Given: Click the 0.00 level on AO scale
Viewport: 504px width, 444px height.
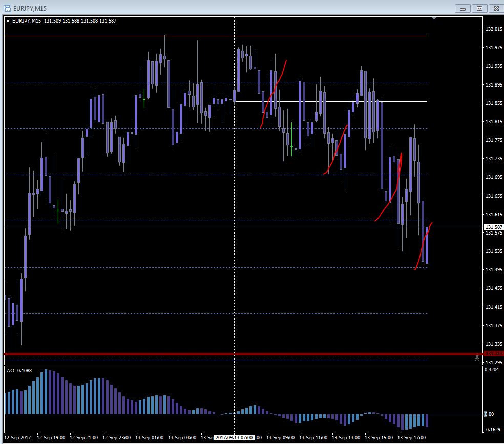Looking at the screenshot, I should tap(490, 414).
